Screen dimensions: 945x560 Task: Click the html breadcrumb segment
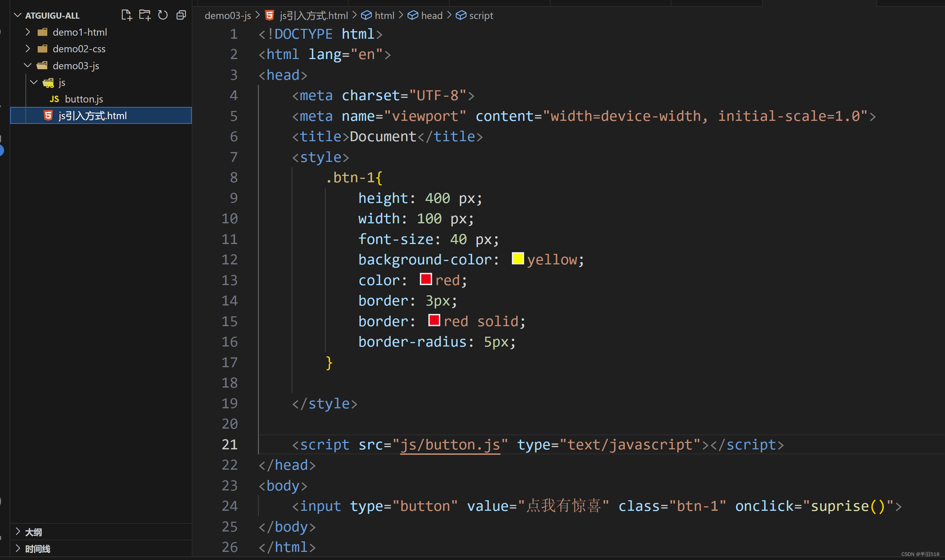[384, 16]
